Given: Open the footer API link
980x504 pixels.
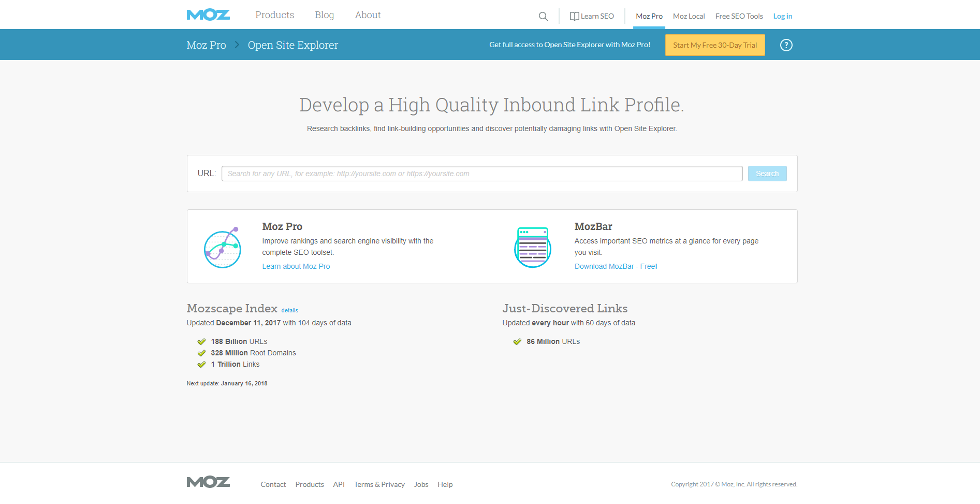Looking at the screenshot, I should coord(339,484).
